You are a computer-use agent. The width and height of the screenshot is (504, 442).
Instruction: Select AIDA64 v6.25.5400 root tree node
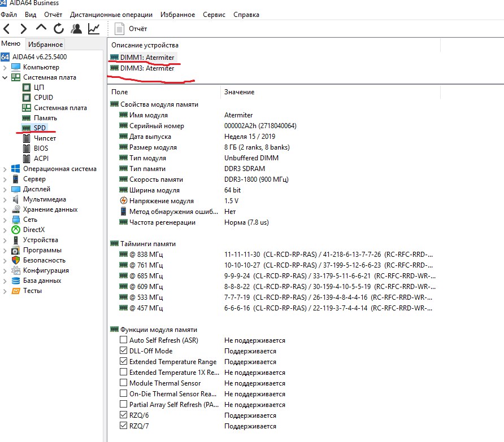[x=40, y=57]
